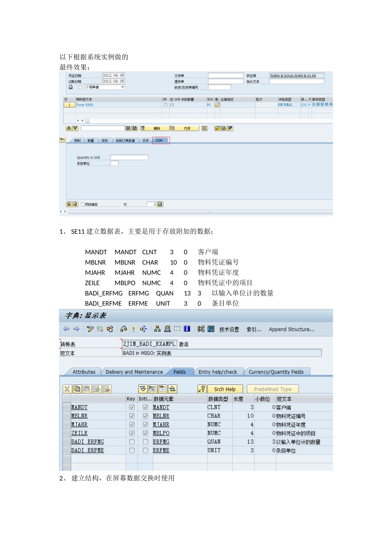The height and width of the screenshot is (555, 392).
Task: Click the item table scroll thumb
Action: pos(87,121)
